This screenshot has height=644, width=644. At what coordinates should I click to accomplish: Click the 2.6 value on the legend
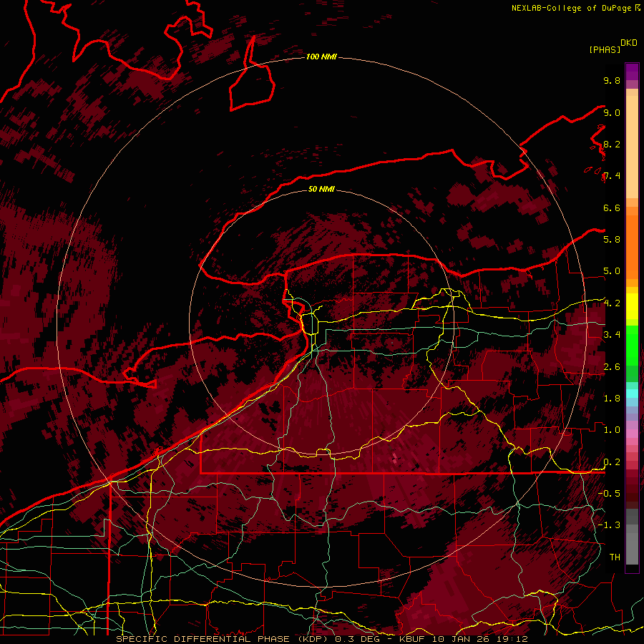tap(612, 366)
